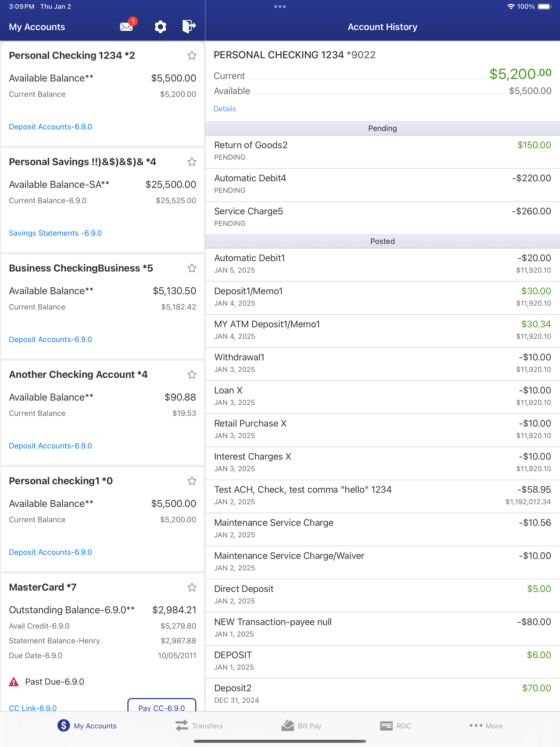Image resolution: width=560 pixels, height=747 pixels.
Task: Tap the logout door icon
Action: [189, 26]
